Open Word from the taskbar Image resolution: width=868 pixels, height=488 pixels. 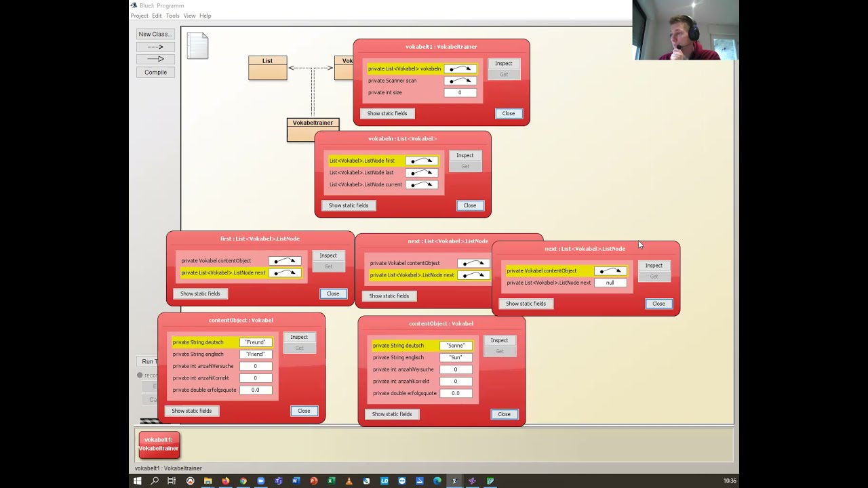[x=296, y=481]
